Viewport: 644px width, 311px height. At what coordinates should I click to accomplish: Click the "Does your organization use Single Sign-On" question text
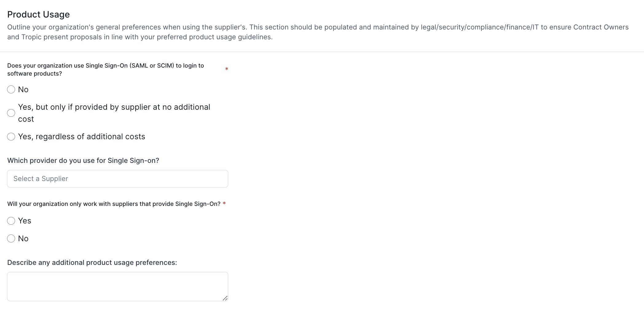pyautogui.click(x=106, y=69)
